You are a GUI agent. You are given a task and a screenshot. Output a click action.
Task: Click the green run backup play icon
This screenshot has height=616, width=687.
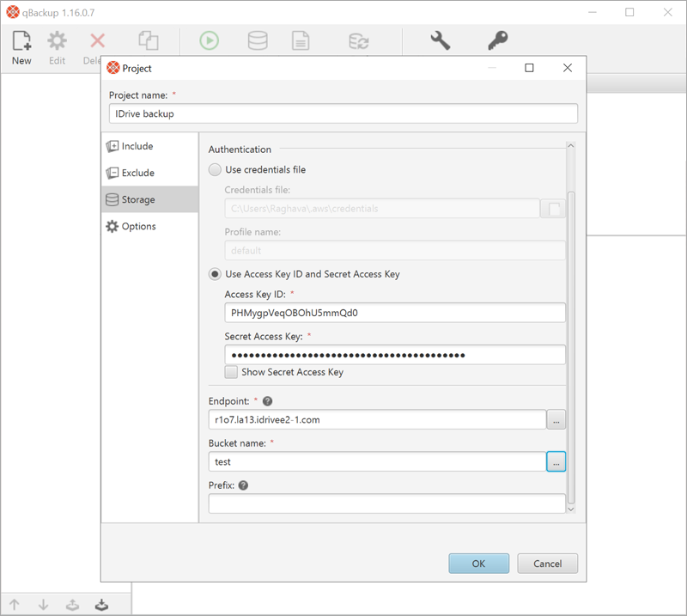209,40
